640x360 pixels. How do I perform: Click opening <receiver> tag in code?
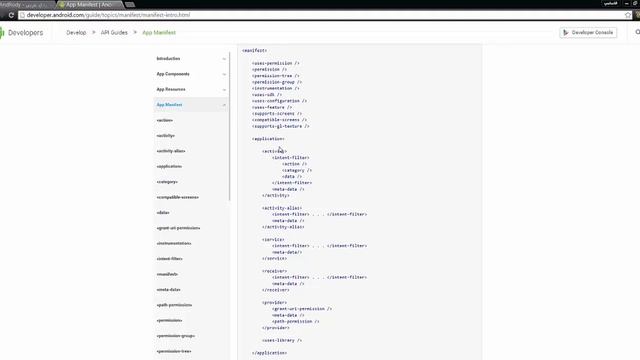pyautogui.click(x=274, y=271)
